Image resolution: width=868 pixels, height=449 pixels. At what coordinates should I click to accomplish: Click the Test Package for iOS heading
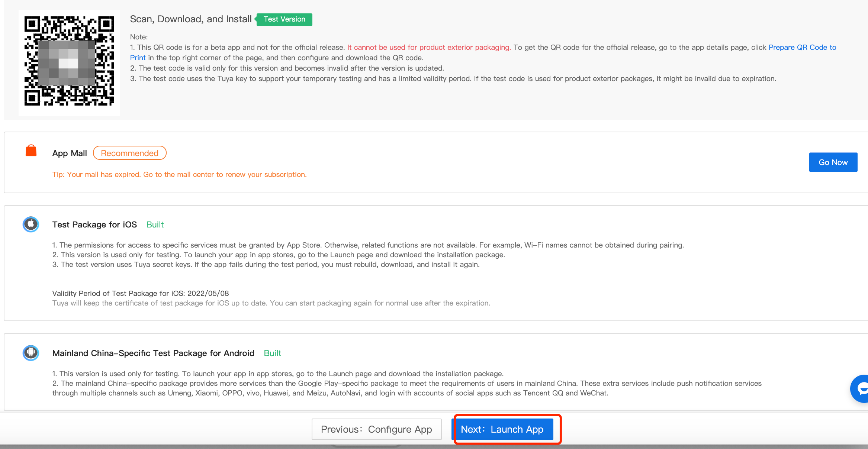click(x=94, y=224)
